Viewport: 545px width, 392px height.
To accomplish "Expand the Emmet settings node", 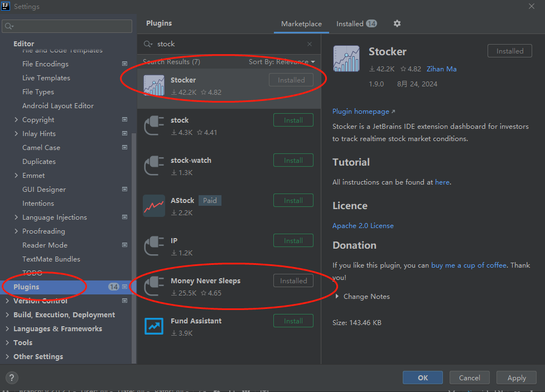I will tap(16, 175).
